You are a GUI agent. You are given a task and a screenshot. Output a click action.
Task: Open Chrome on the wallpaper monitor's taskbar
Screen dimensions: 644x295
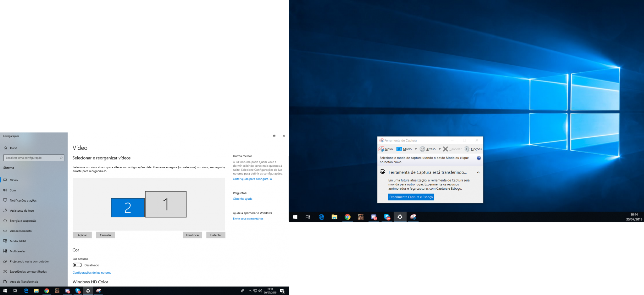[347, 217]
